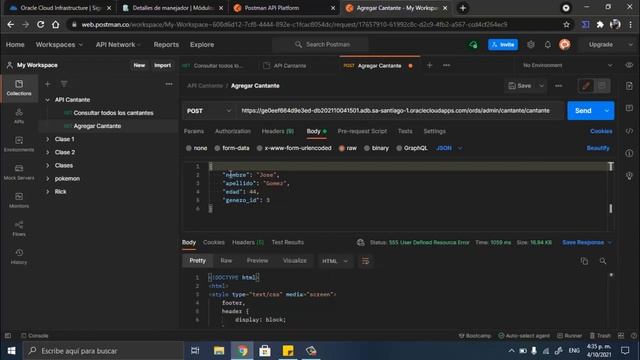The width and height of the screenshot is (640, 360).
Task: Expand Clase 1 collection
Action: pyautogui.click(x=48, y=139)
